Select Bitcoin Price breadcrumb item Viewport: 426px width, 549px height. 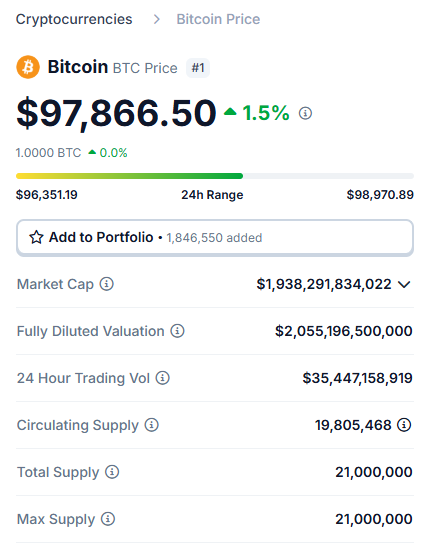pyautogui.click(x=218, y=19)
